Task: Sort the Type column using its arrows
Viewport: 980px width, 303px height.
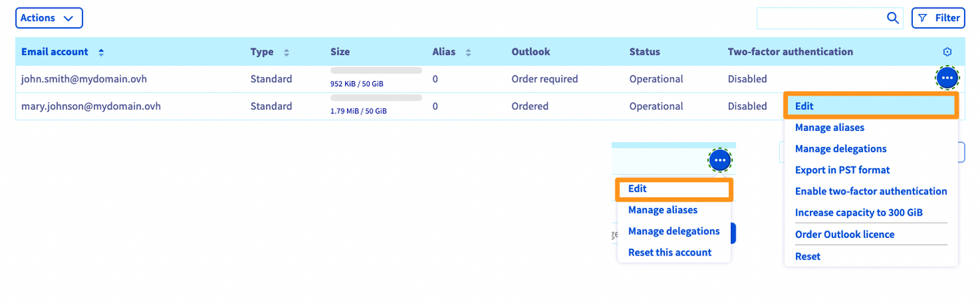Action: pos(286,52)
